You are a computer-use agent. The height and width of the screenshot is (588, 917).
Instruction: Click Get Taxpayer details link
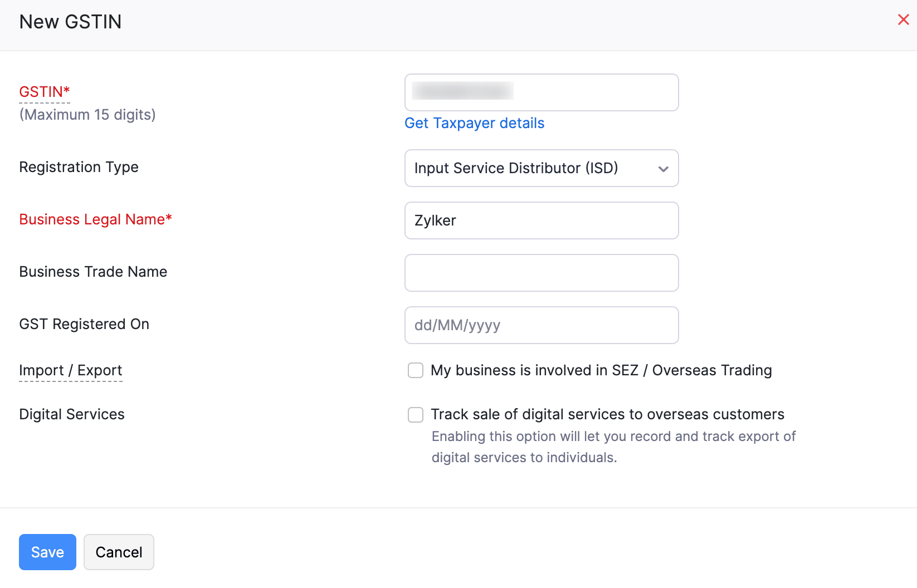coord(474,123)
